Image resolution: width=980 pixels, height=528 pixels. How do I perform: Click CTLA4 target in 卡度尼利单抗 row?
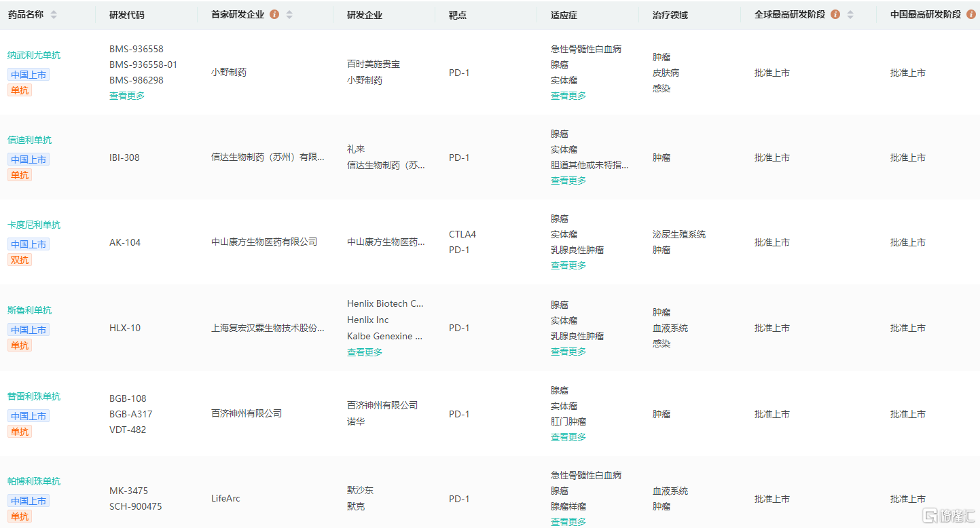tap(462, 234)
